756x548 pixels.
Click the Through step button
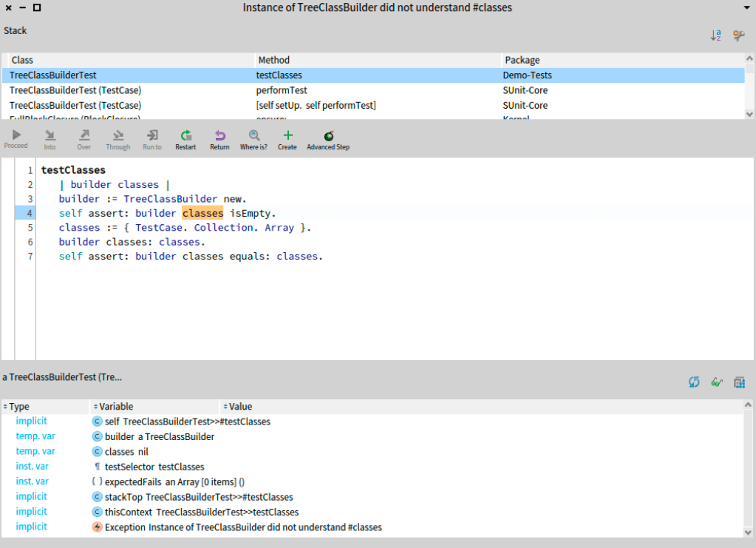point(118,139)
